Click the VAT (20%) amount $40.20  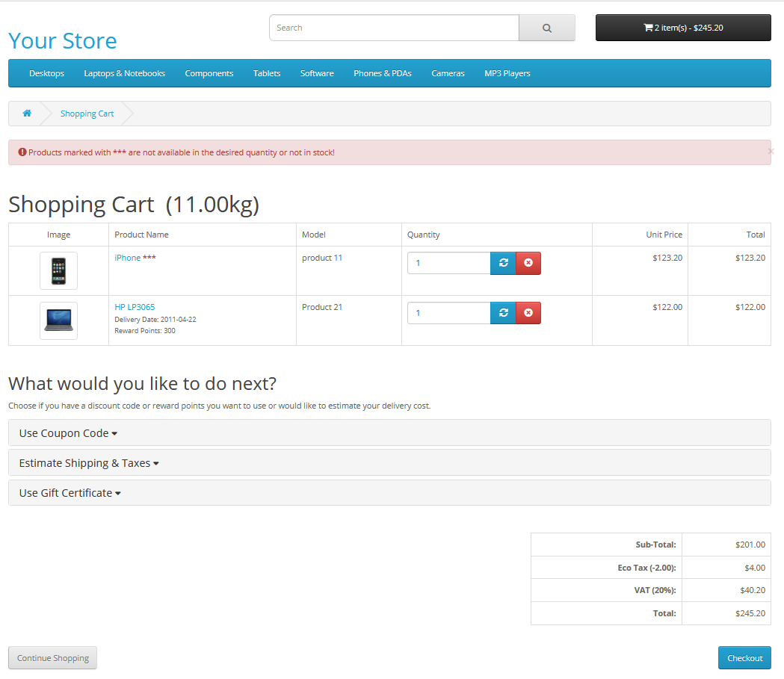(753, 591)
